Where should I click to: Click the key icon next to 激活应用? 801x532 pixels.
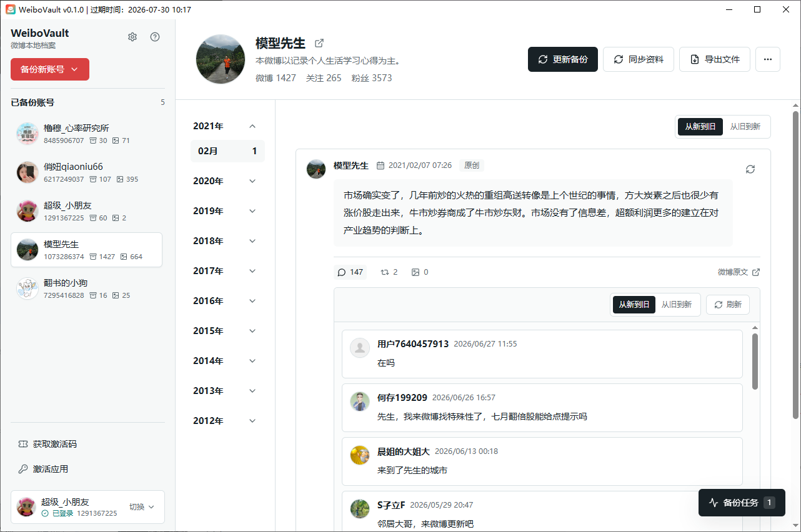click(23, 469)
